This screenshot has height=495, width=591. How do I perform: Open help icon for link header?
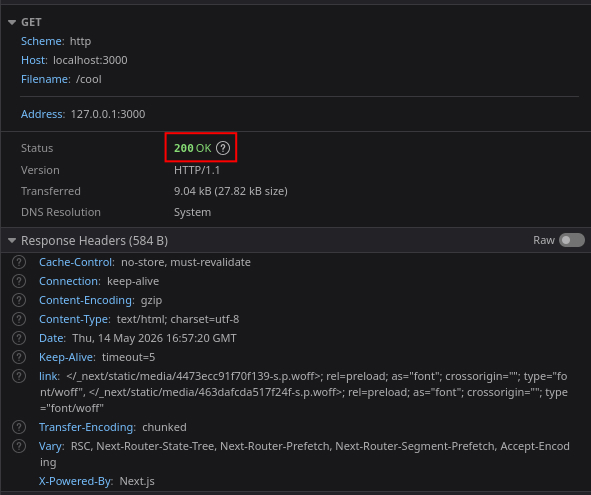tap(19, 376)
